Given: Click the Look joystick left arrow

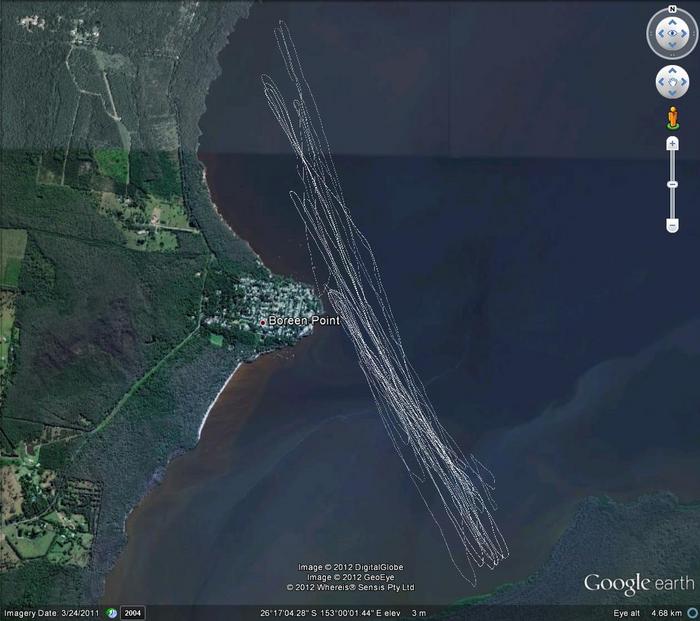Looking at the screenshot, I should 659,35.
